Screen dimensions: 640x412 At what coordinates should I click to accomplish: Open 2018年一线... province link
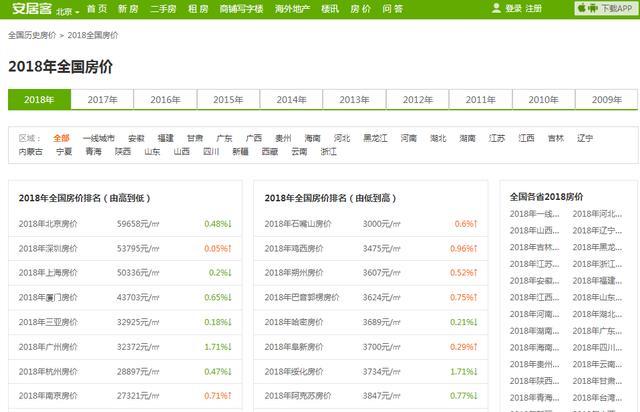coord(534,214)
